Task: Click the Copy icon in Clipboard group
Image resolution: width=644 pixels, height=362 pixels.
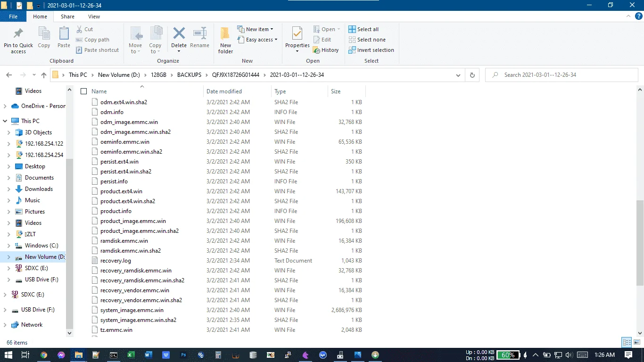Action: tap(44, 34)
